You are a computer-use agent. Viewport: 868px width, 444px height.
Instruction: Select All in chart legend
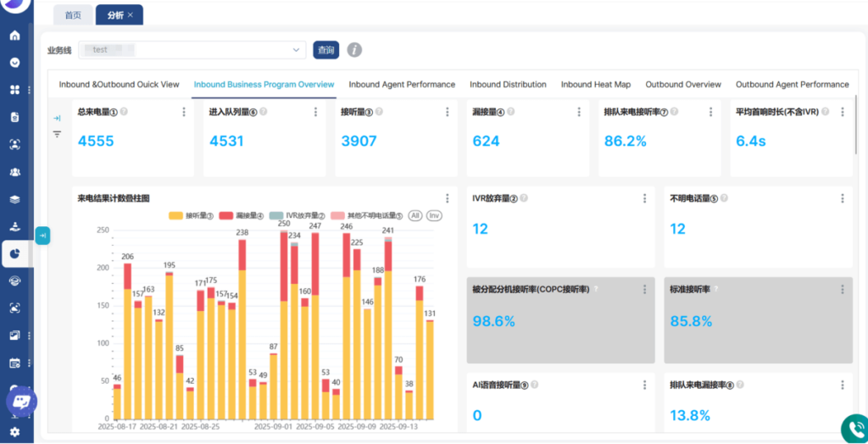[x=415, y=215]
